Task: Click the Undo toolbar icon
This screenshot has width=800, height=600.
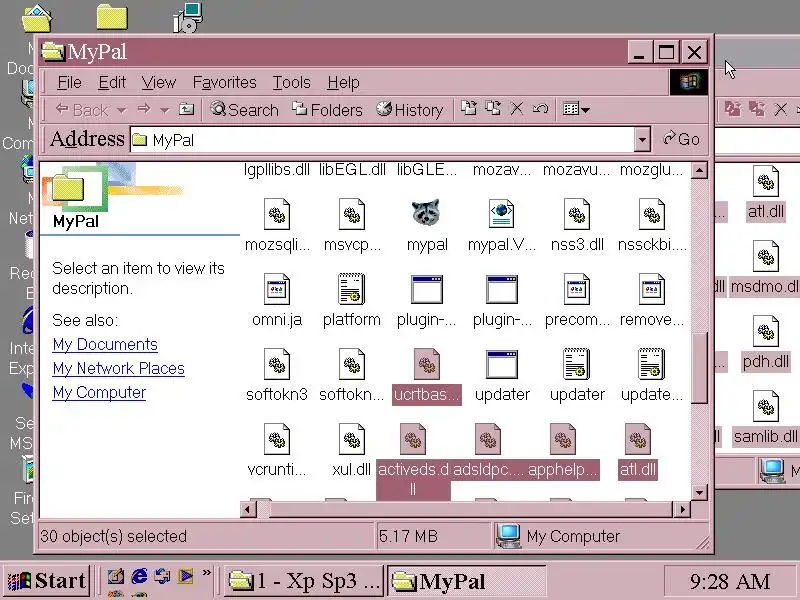Action: (x=540, y=109)
